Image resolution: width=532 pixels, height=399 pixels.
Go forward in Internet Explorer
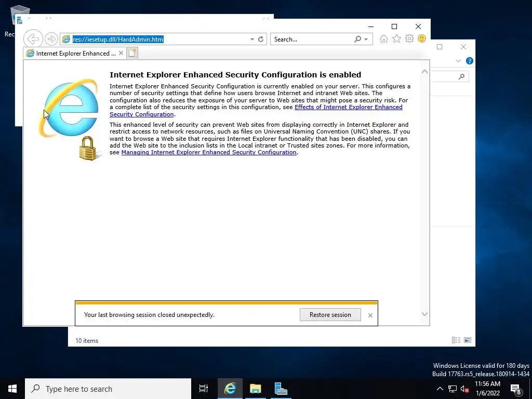coord(51,39)
